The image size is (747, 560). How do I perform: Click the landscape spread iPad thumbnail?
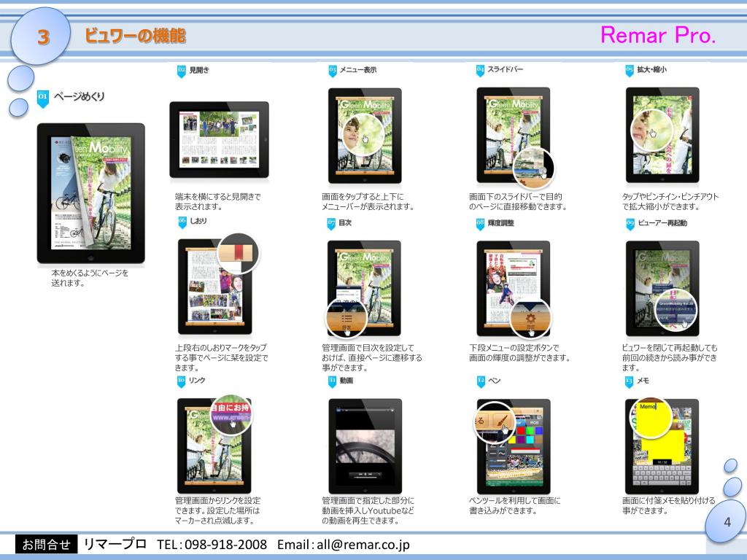pos(219,140)
